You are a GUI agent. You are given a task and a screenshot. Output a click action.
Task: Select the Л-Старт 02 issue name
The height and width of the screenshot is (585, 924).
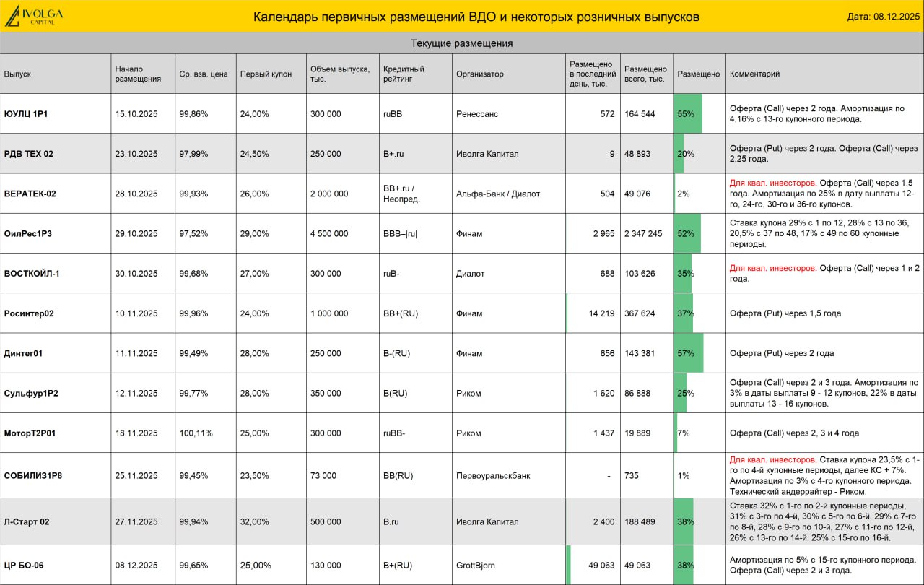tap(27, 521)
